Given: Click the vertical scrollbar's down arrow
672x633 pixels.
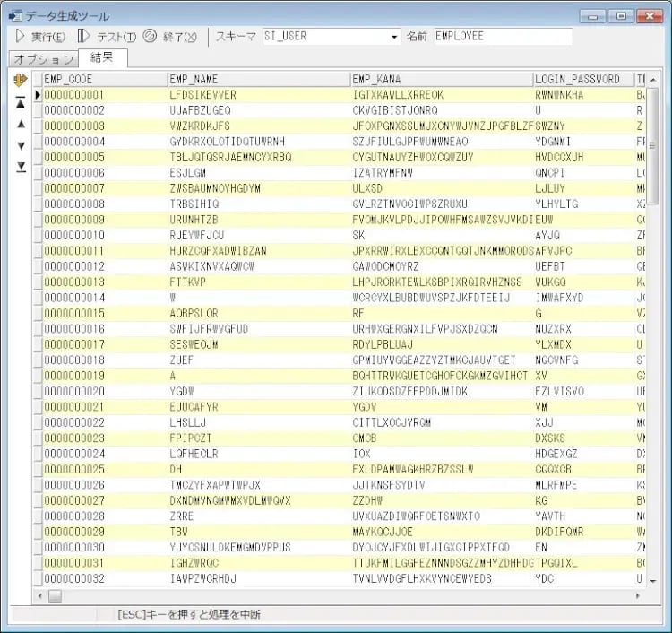Looking at the screenshot, I should click(652, 580).
